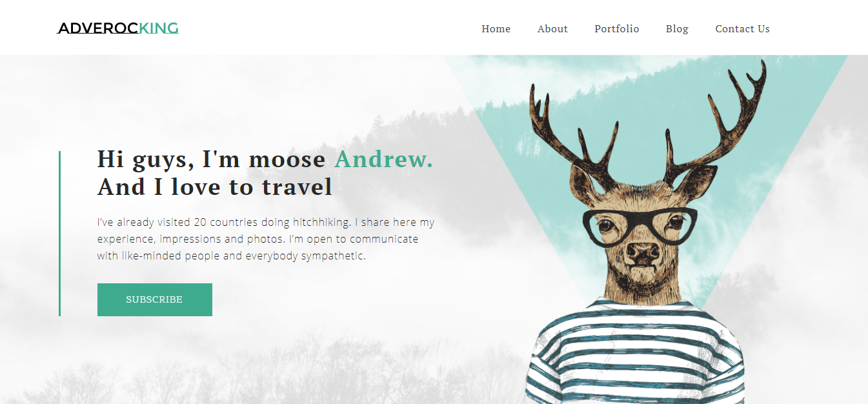868x404 pixels.
Task: Click the moose's black glasses
Action: click(x=640, y=224)
